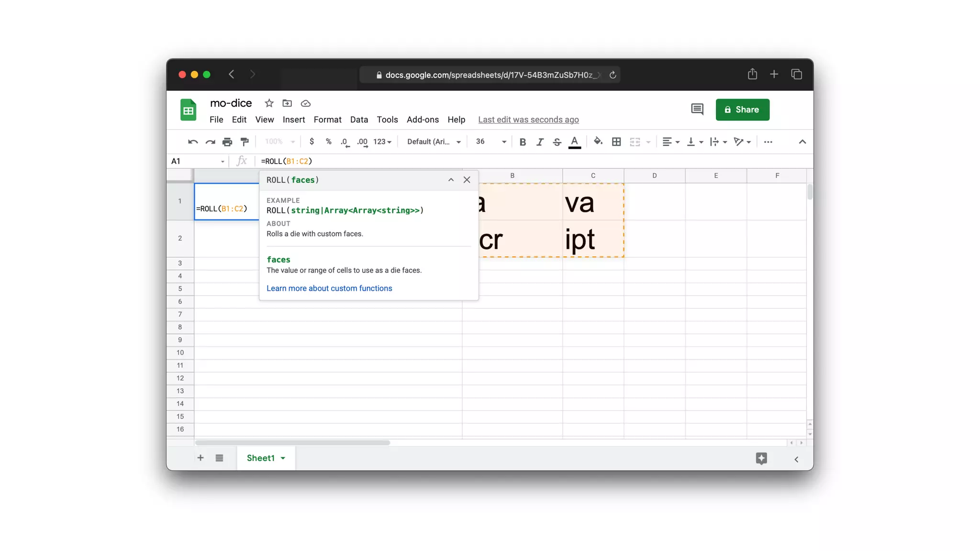This screenshot has height=551, width=980.
Task: Open the fill color bucket
Action: [598, 142]
